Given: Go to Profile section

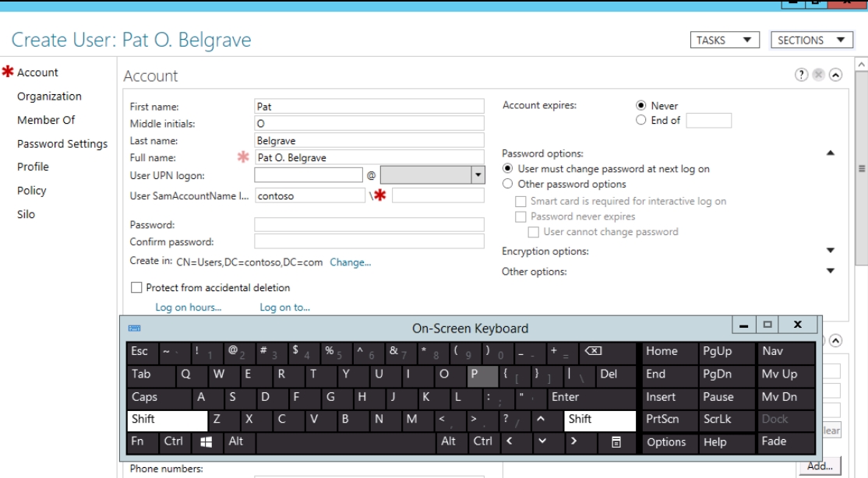Looking at the screenshot, I should pyautogui.click(x=33, y=167).
